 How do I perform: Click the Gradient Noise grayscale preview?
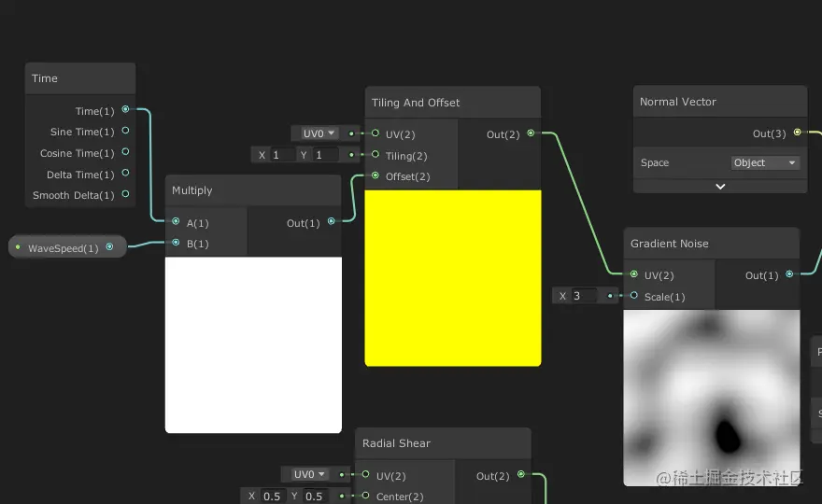[x=712, y=399]
